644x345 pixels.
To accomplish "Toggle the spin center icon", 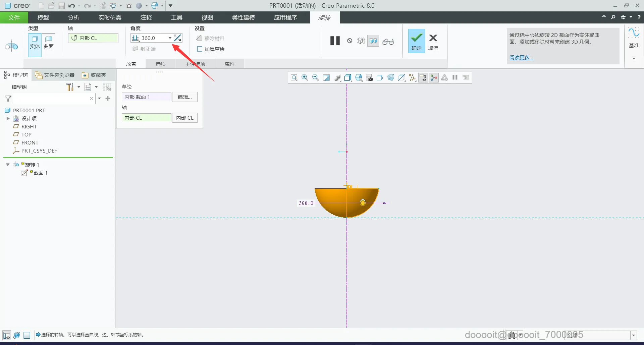I will [x=434, y=78].
